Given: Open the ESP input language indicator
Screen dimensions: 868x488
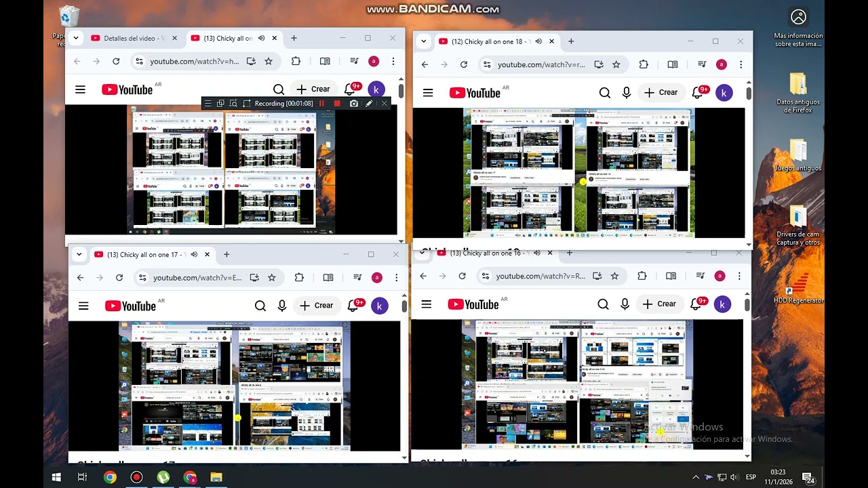Looking at the screenshot, I should (x=751, y=477).
